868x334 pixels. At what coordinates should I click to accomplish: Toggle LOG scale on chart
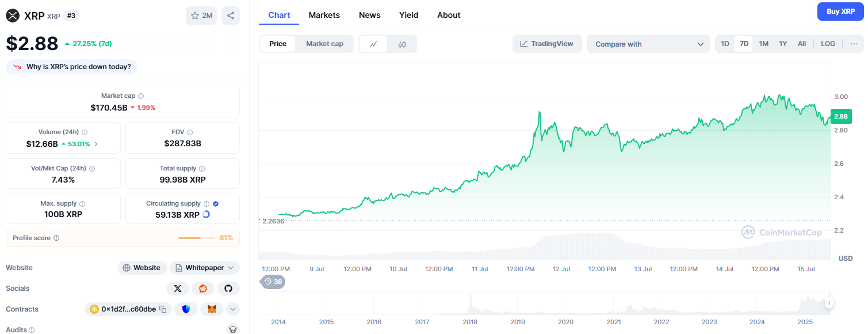click(x=828, y=44)
